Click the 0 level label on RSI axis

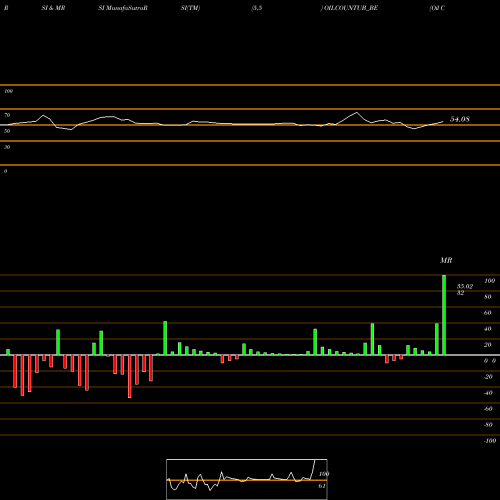tap(5, 171)
